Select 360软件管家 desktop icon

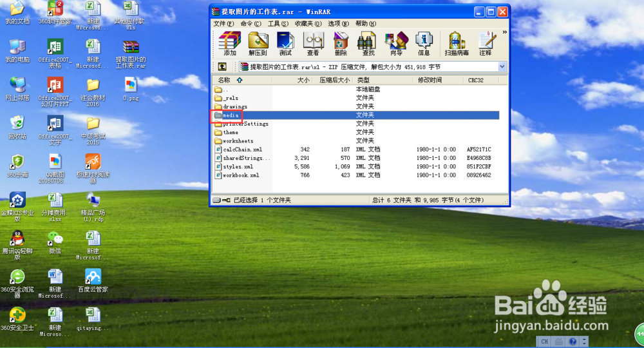pyautogui.click(x=55, y=12)
